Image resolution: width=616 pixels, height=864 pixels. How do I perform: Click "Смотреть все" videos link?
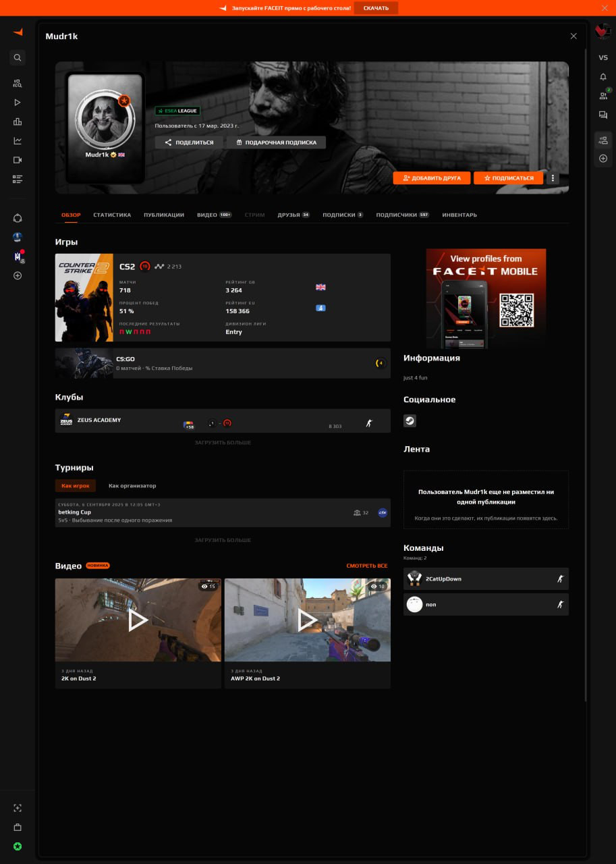pyautogui.click(x=367, y=566)
